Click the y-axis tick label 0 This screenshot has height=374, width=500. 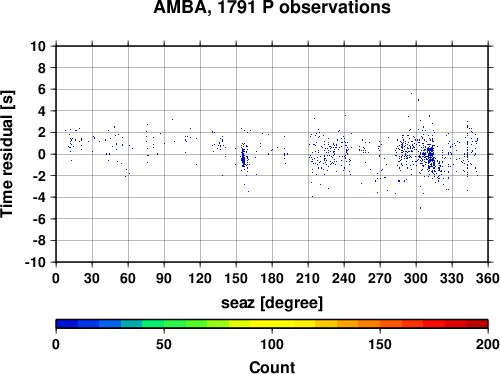coord(42,154)
